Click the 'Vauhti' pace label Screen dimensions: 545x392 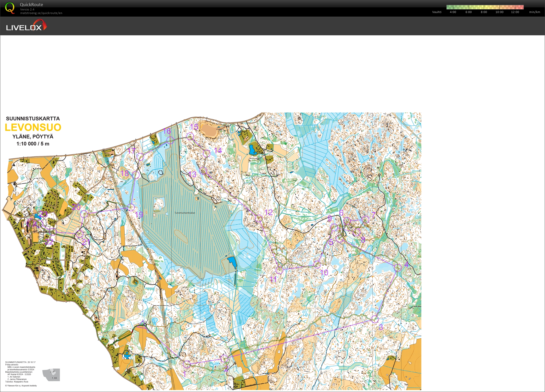point(437,12)
